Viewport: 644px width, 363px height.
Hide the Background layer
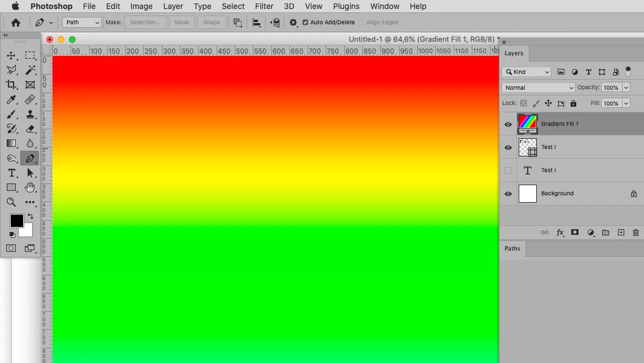tap(508, 194)
